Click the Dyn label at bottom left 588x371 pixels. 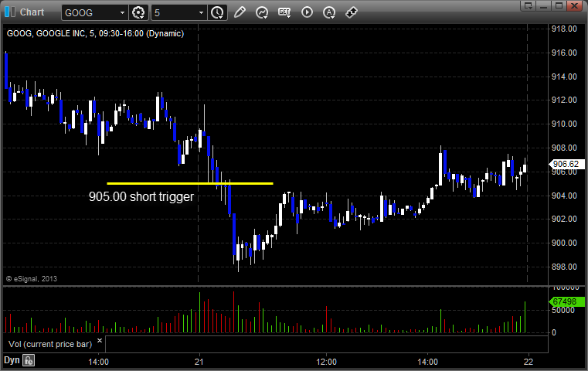coord(12,360)
